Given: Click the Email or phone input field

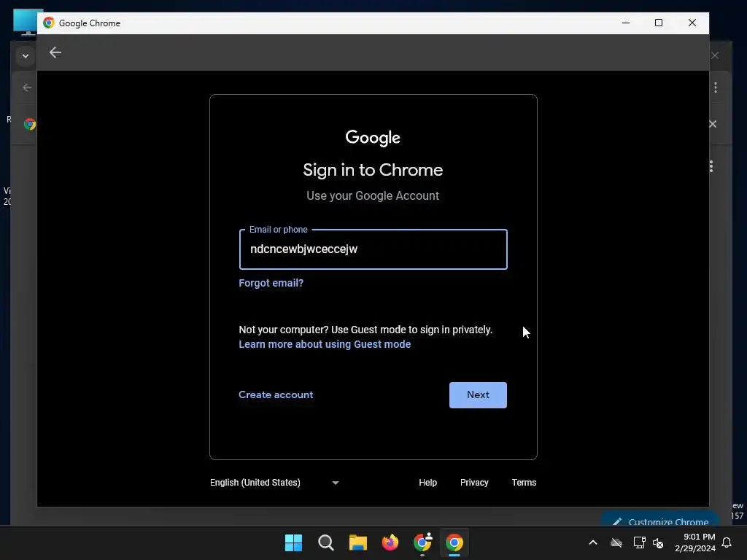Looking at the screenshot, I should (373, 249).
